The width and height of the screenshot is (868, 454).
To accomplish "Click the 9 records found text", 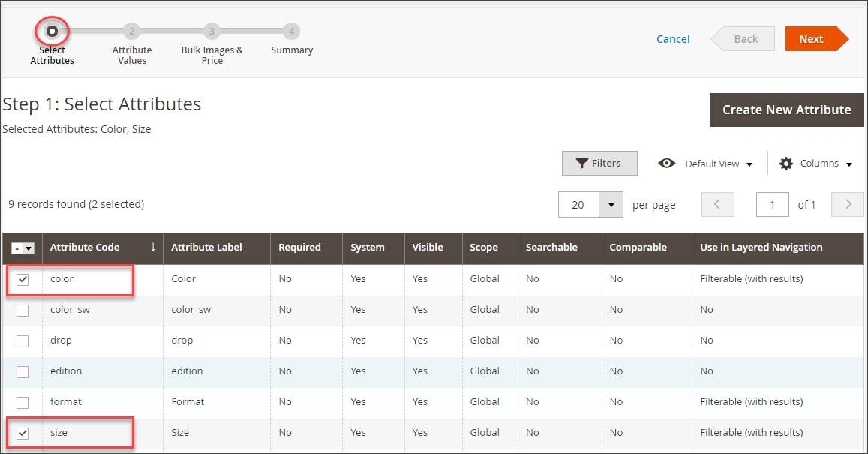I will click(x=76, y=204).
